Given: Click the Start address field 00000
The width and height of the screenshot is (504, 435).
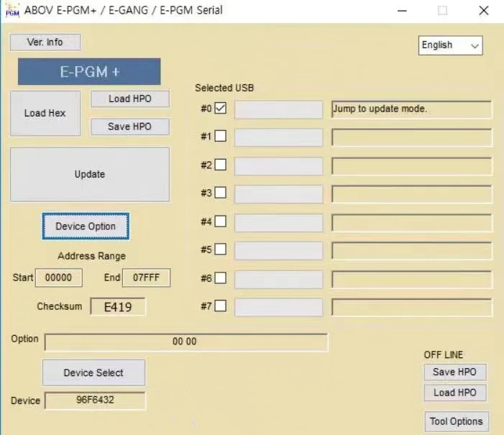Looking at the screenshot, I should pyautogui.click(x=59, y=278).
